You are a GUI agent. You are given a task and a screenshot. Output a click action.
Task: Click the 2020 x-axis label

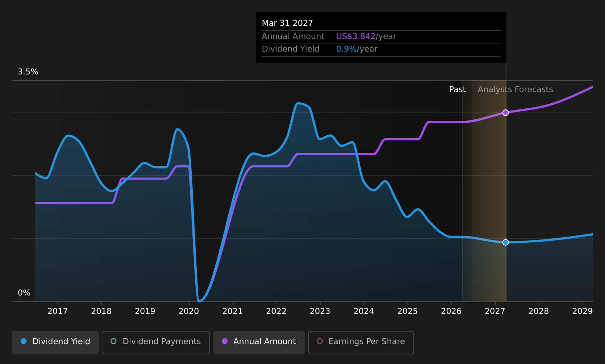pyautogui.click(x=189, y=311)
